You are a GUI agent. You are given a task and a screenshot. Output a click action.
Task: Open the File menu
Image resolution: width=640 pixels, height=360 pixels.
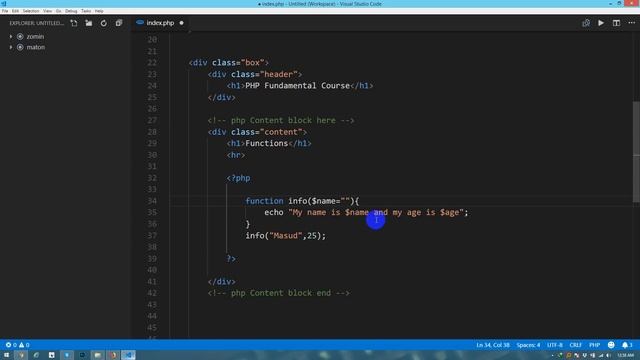click(5, 11)
